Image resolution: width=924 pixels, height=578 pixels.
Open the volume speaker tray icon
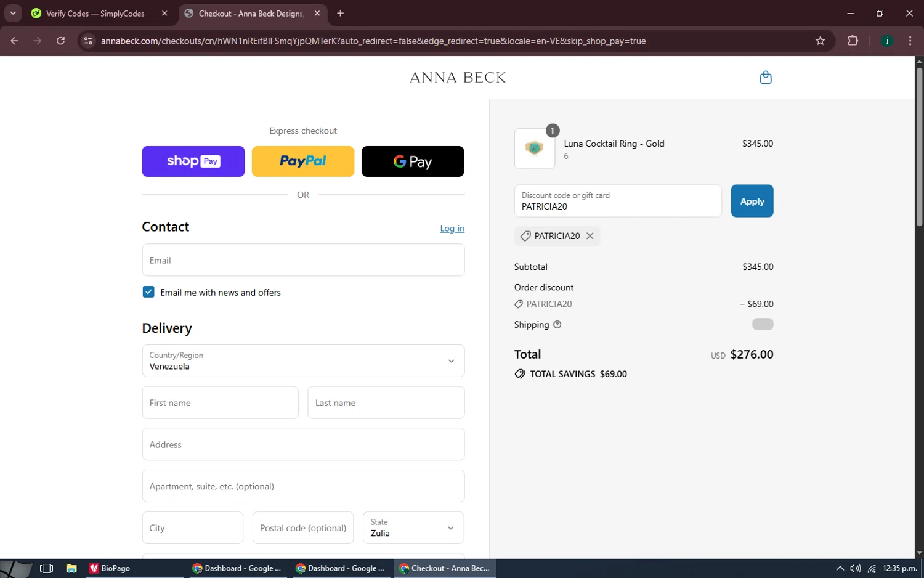(855, 568)
